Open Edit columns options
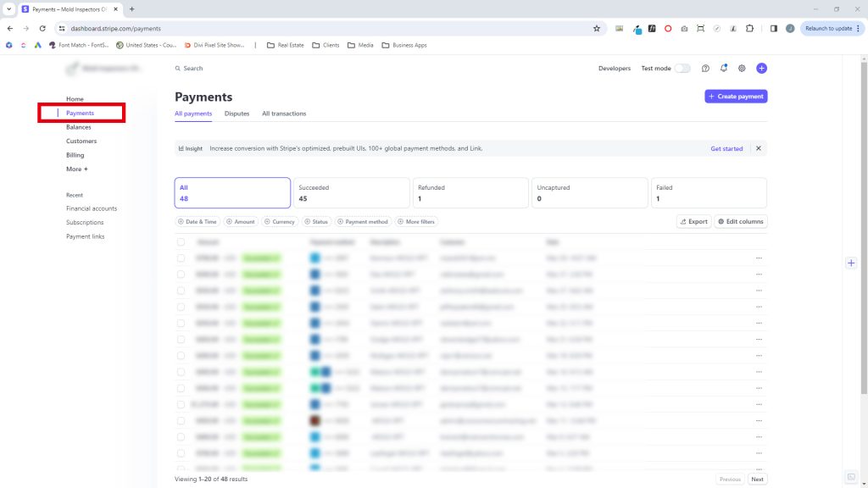 [741, 221]
